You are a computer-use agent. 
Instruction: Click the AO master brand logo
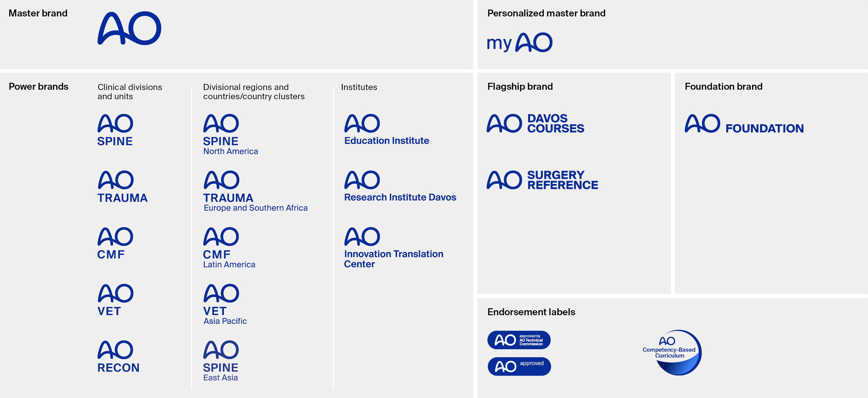[x=129, y=28]
